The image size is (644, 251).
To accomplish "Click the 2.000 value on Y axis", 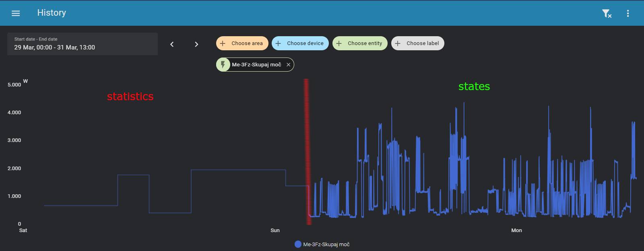I will coord(14,169).
